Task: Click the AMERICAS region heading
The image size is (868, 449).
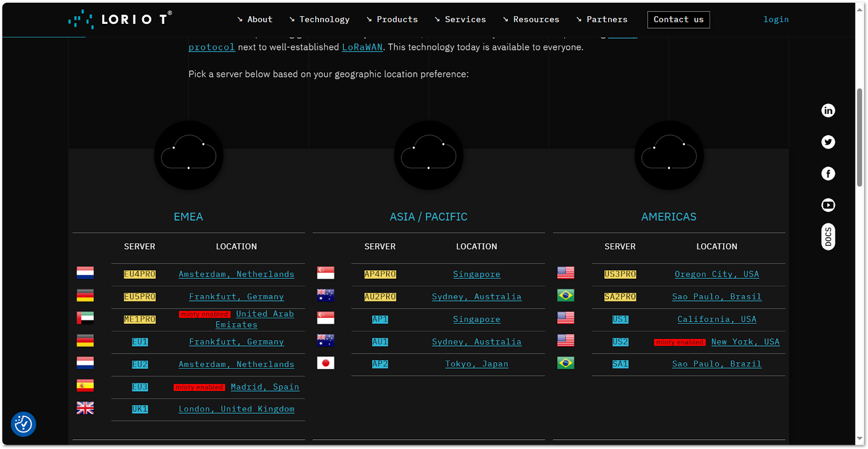Action: (669, 217)
